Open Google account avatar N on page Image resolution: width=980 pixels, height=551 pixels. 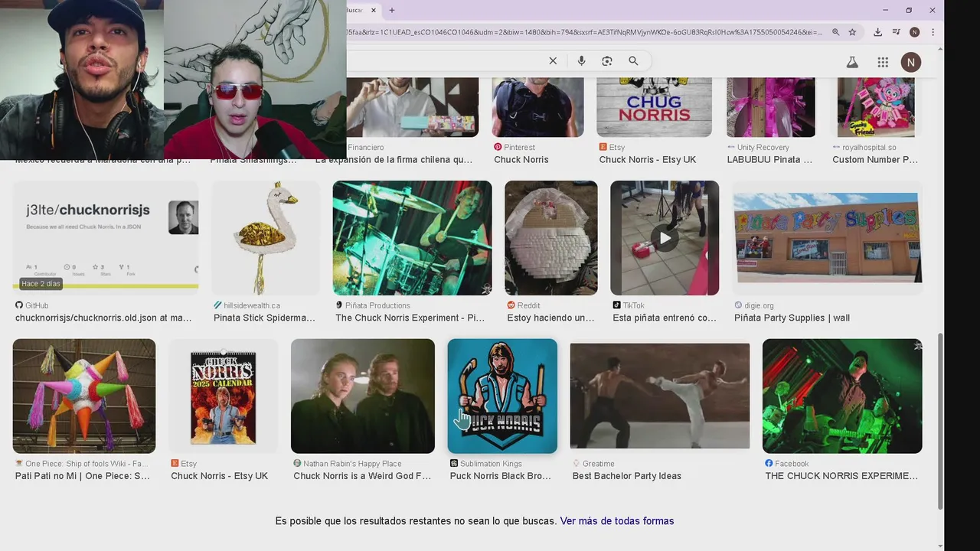pyautogui.click(x=910, y=62)
